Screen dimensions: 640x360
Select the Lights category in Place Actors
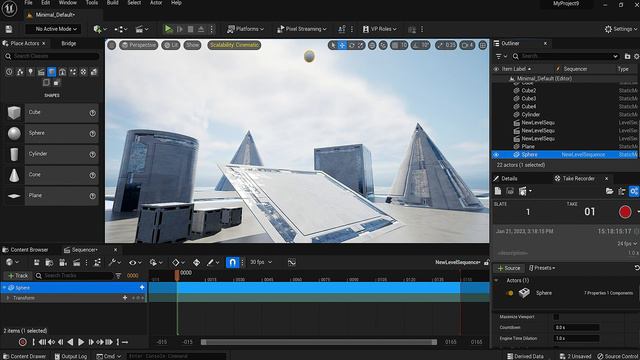(x=31, y=72)
